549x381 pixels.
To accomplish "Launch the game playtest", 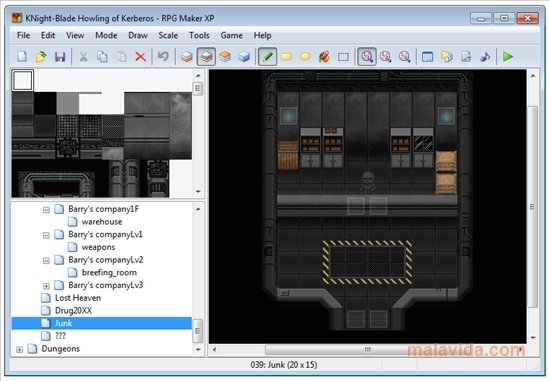I will [x=508, y=57].
